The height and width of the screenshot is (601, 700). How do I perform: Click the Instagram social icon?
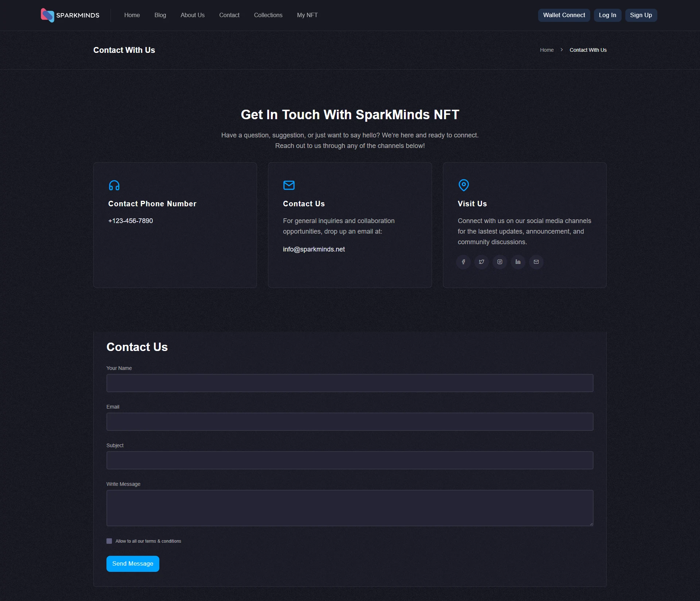click(x=500, y=262)
